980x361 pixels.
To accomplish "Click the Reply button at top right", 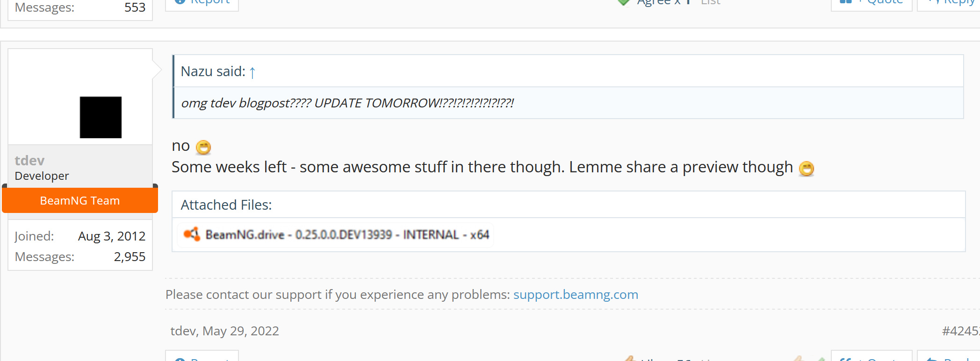I will (949, 3).
